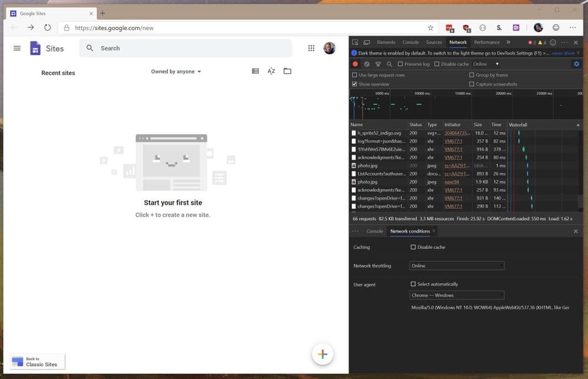Switch to Console tab in the drawer
588x379 pixels.
click(x=374, y=231)
